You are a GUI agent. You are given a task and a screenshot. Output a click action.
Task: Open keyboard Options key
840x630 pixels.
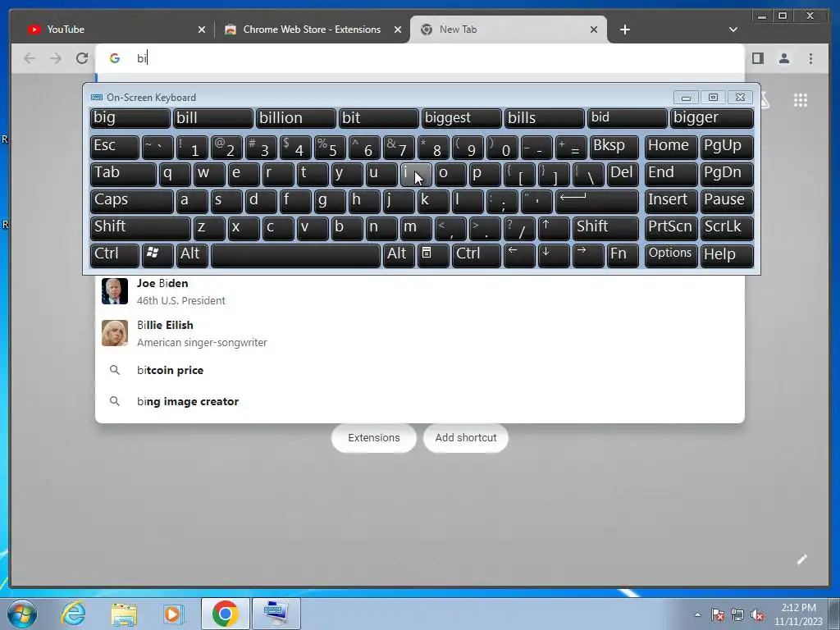click(x=671, y=256)
